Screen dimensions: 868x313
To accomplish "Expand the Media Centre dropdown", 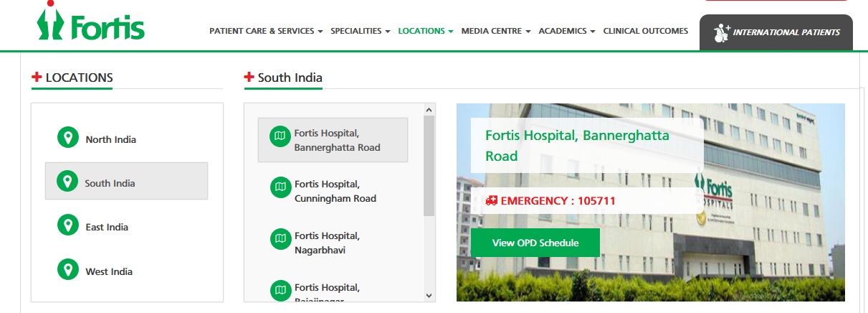I will point(496,31).
